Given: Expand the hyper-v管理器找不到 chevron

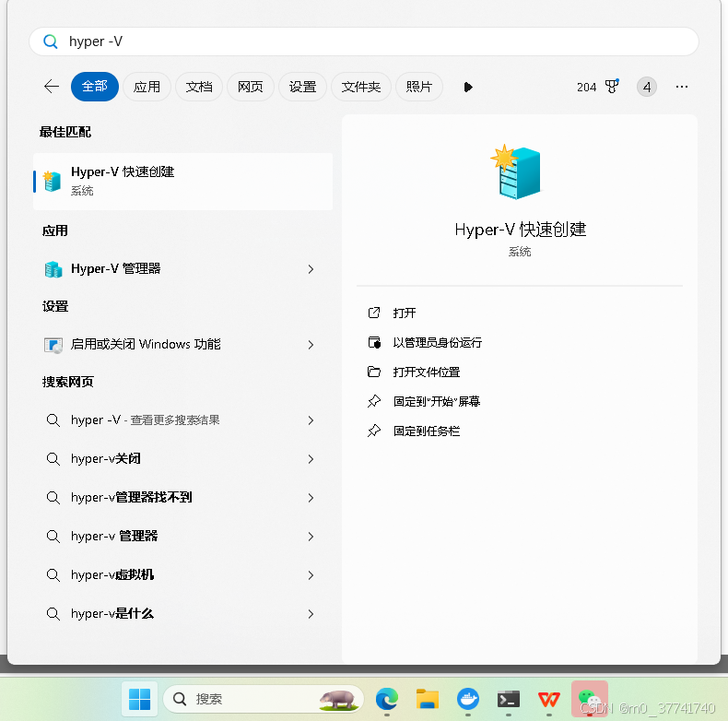Looking at the screenshot, I should pyautogui.click(x=311, y=498).
